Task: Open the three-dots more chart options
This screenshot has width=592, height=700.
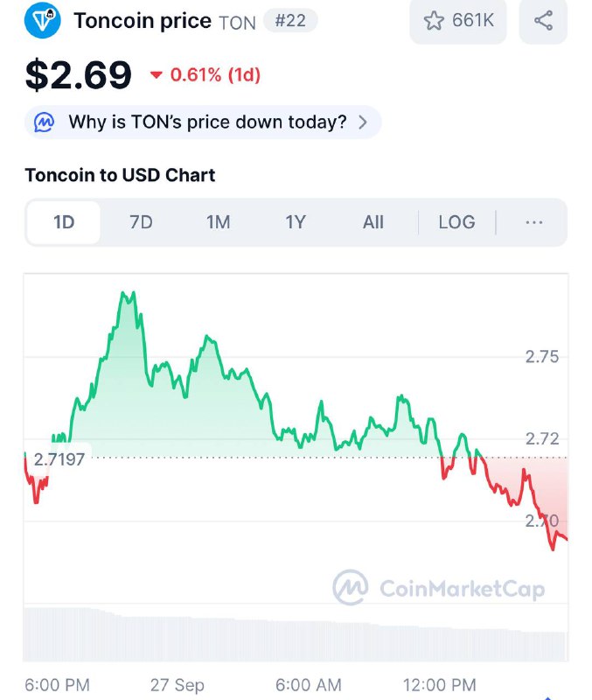Action: click(534, 222)
